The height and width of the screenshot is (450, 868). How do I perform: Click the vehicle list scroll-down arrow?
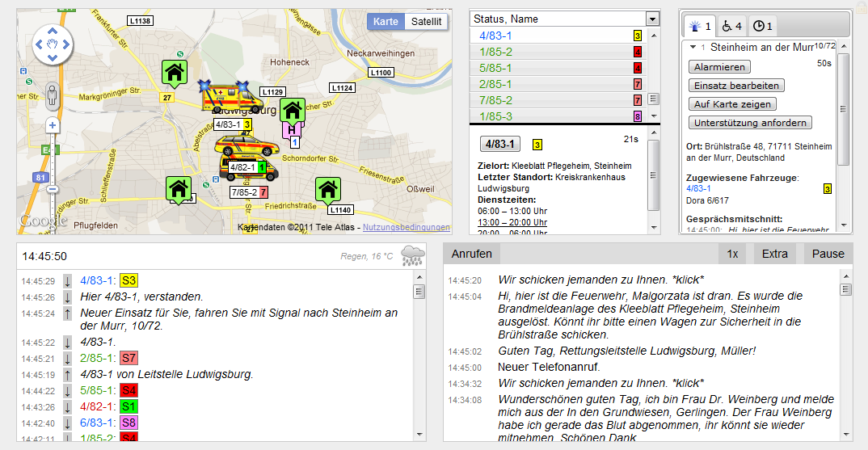tap(654, 116)
